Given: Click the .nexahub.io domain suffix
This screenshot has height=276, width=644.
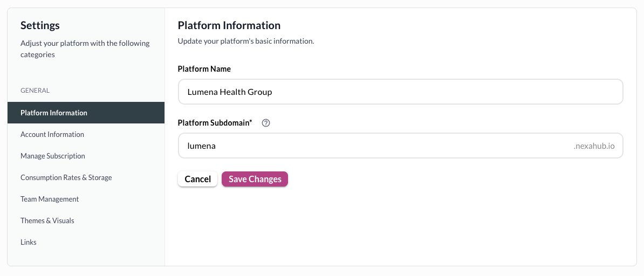Looking at the screenshot, I should pyautogui.click(x=594, y=146).
